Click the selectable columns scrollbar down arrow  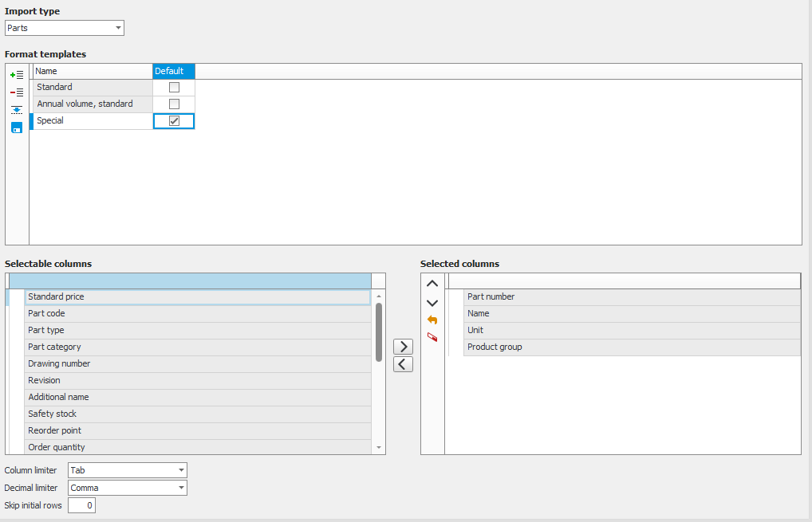(377, 447)
